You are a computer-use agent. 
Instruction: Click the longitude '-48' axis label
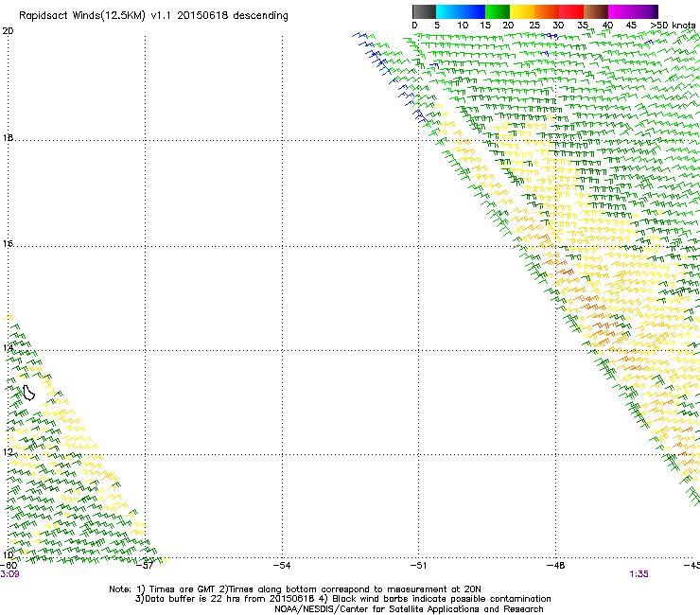(x=556, y=566)
